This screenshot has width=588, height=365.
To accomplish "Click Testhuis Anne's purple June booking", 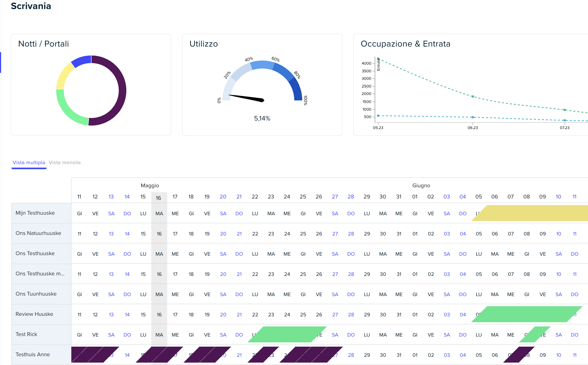I will [x=519, y=355].
